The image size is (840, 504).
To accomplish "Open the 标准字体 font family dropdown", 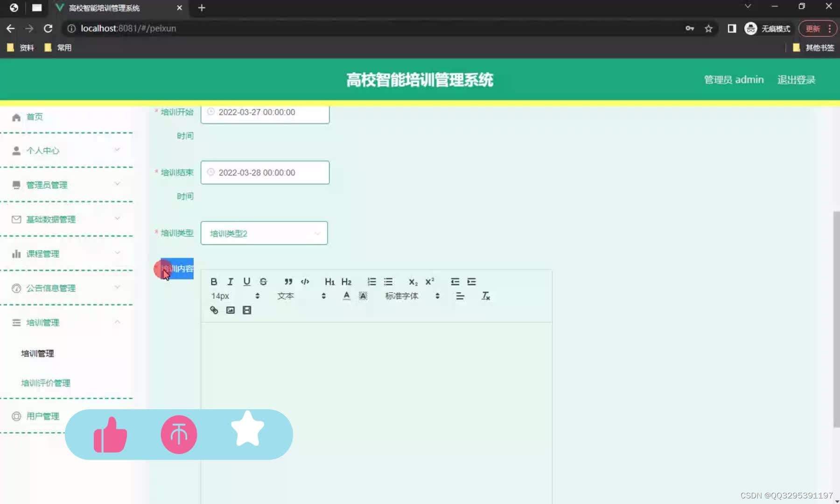I will pyautogui.click(x=413, y=296).
